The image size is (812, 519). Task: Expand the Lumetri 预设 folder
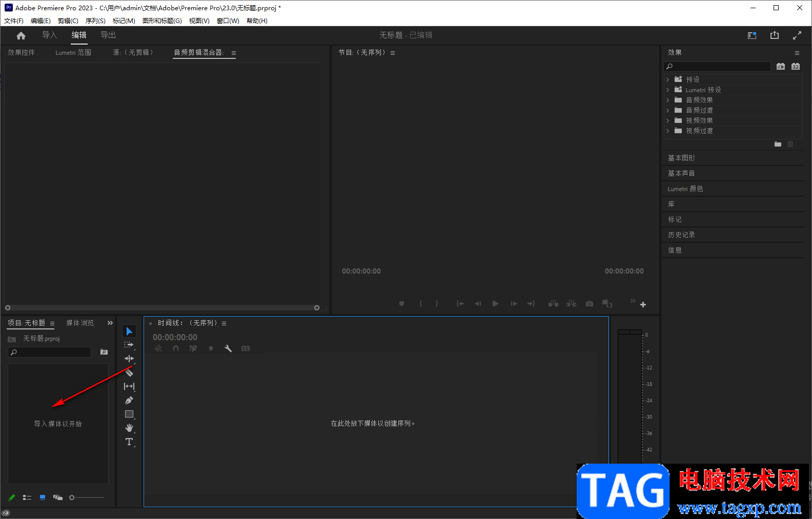click(667, 90)
